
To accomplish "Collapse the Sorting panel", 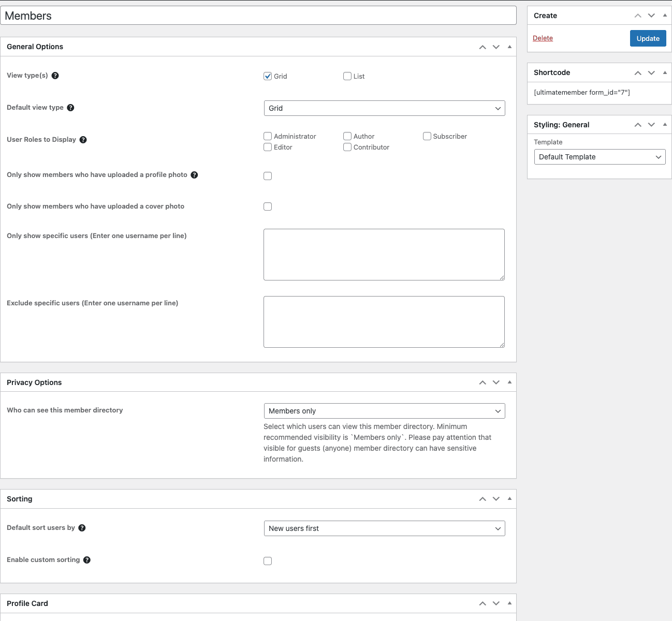I will pyautogui.click(x=509, y=499).
